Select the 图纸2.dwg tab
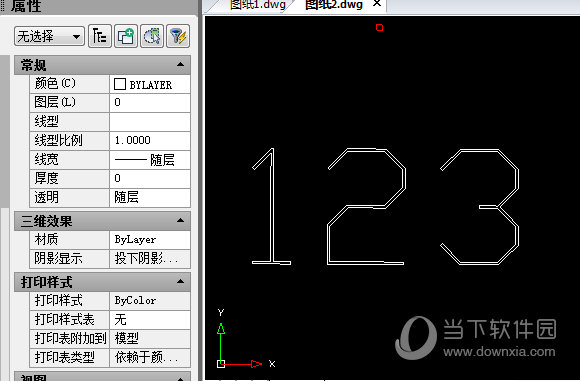 point(334,5)
